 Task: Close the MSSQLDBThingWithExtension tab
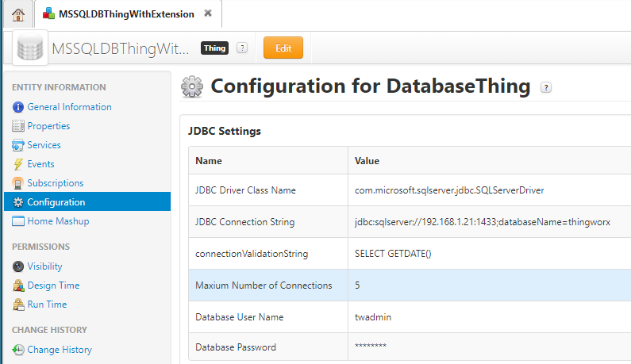(208, 13)
